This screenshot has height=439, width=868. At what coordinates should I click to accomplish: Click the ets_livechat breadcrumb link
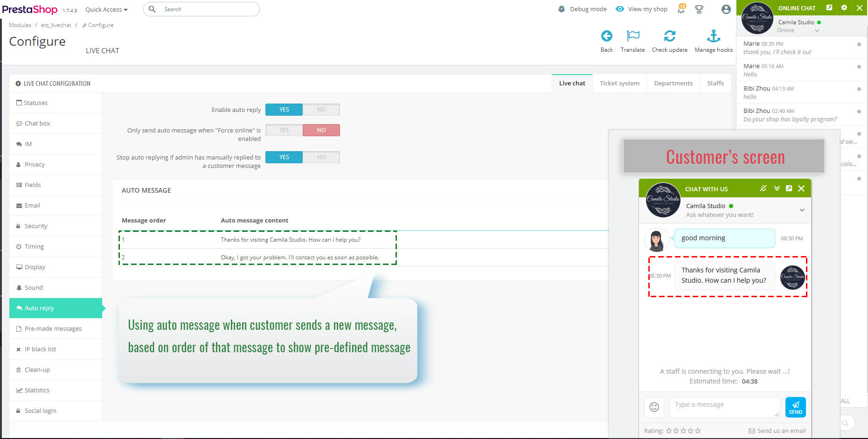[x=56, y=25]
